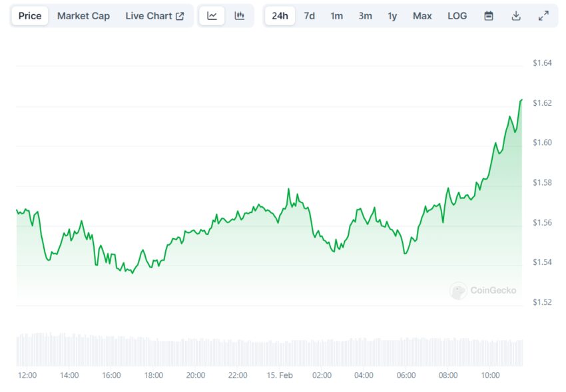The height and width of the screenshot is (392, 566).
Task: Switch to line chart view icon
Action: tap(212, 16)
